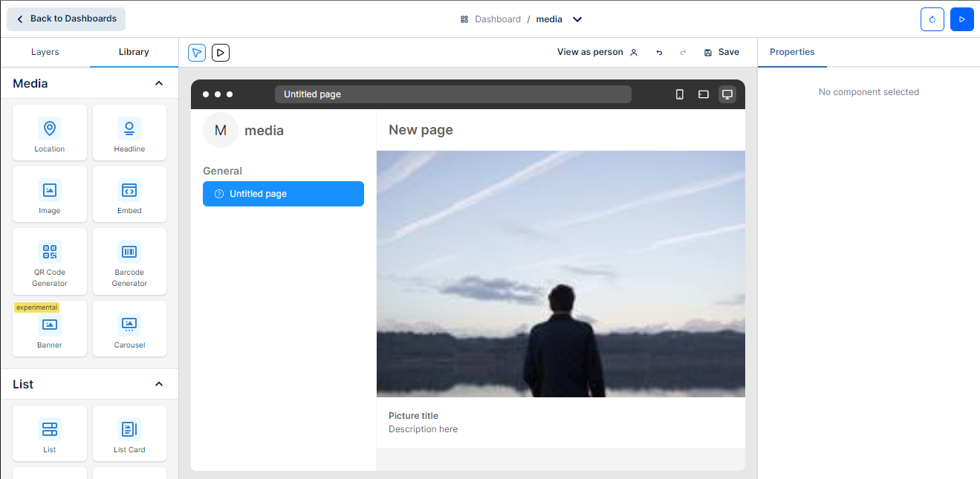
Task: Select the List Card component
Action: 129,433
